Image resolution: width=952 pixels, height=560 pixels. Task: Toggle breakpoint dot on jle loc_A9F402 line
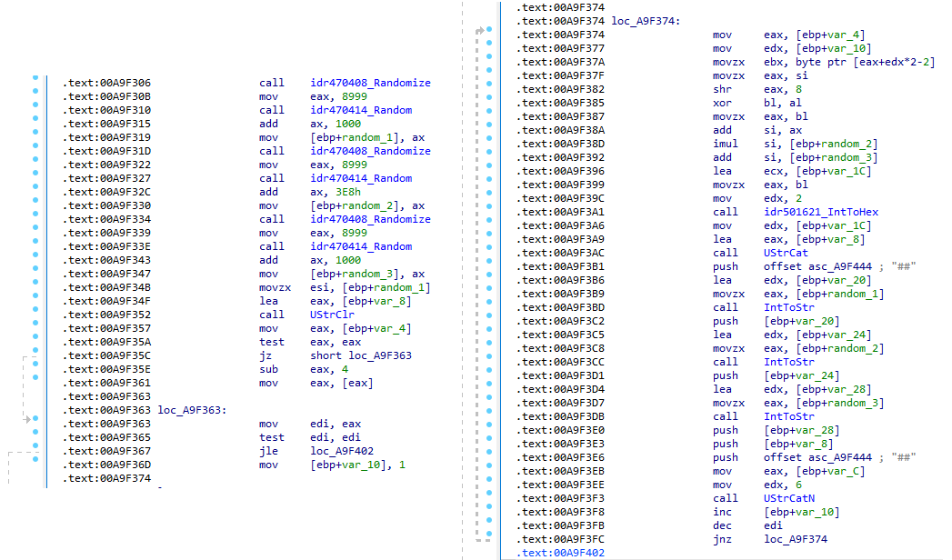coord(34,451)
